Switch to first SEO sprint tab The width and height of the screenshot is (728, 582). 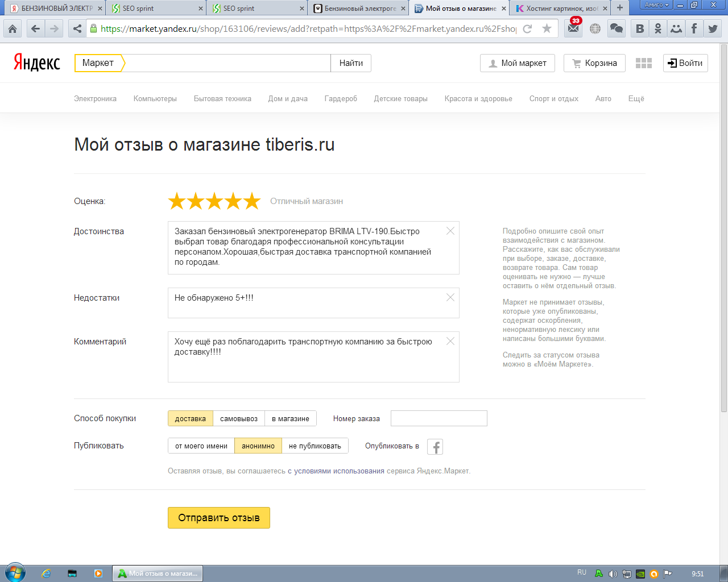tap(156, 8)
